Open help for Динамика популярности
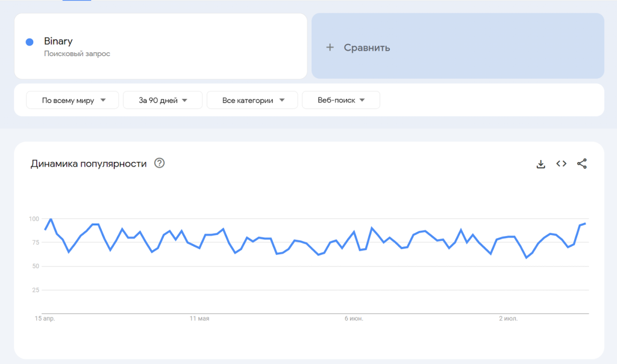 click(x=159, y=163)
